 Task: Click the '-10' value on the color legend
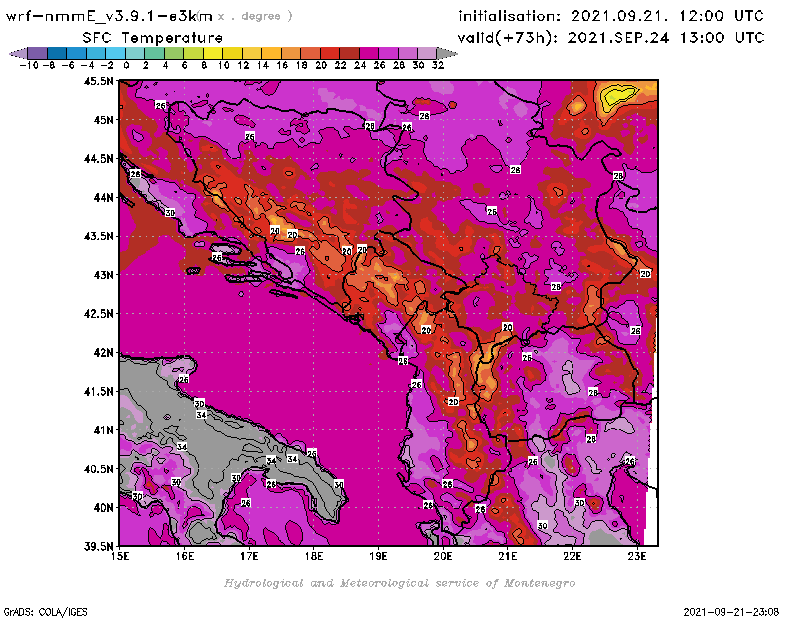pyautogui.click(x=29, y=65)
